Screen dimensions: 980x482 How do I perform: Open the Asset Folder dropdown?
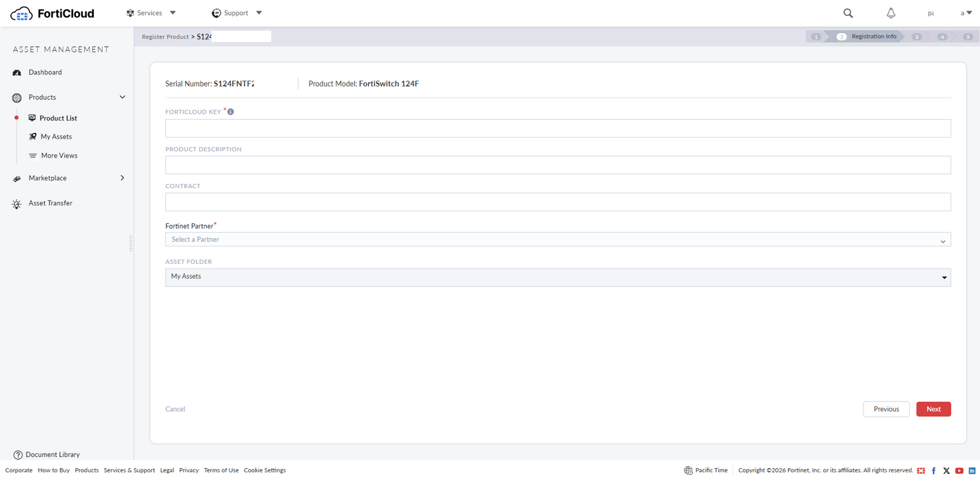558,277
